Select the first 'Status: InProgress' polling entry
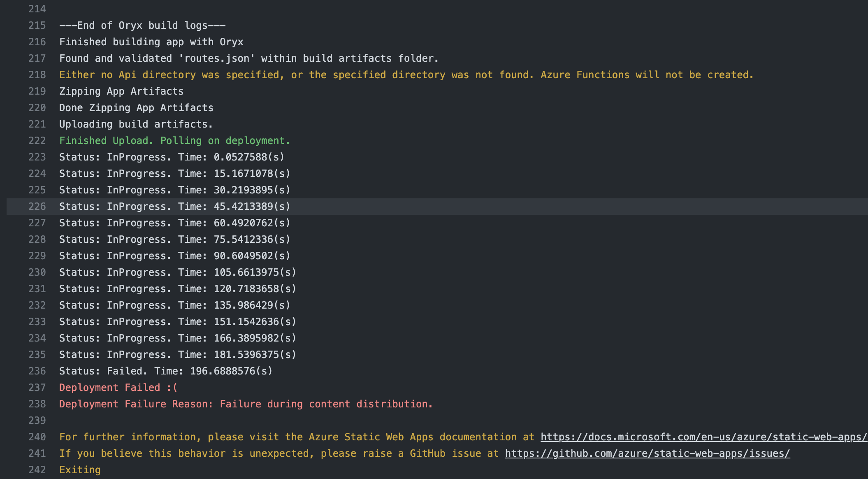This screenshot has width=868, height=479. click(x=171, y=157)
